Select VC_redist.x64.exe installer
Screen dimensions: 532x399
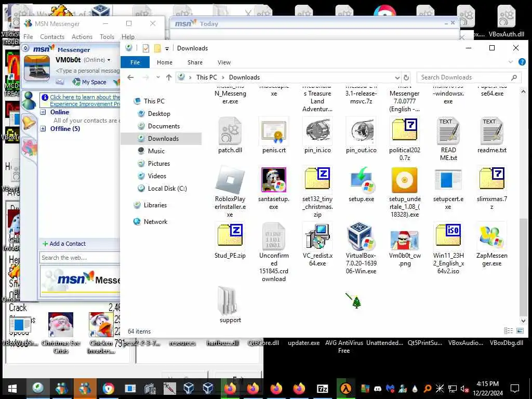click(317, 245)
